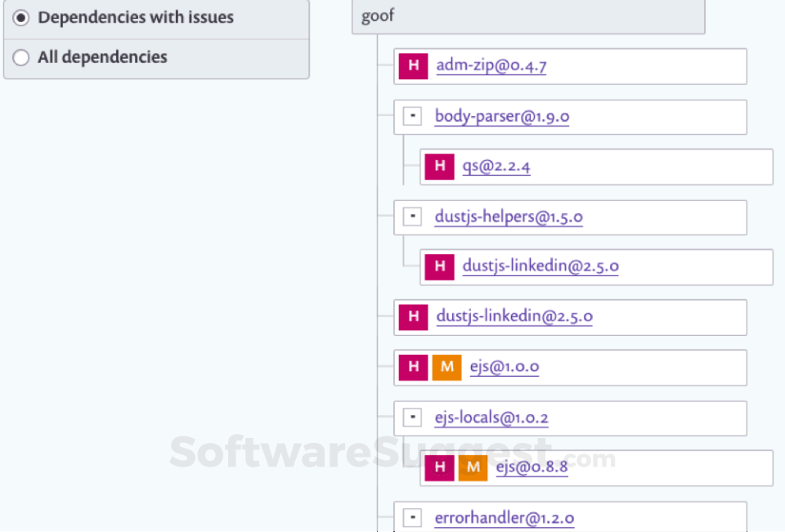Open the dustjs-helpers@1.5.0 link
Screen dimensions: 785x532
[x=509, y=217]
